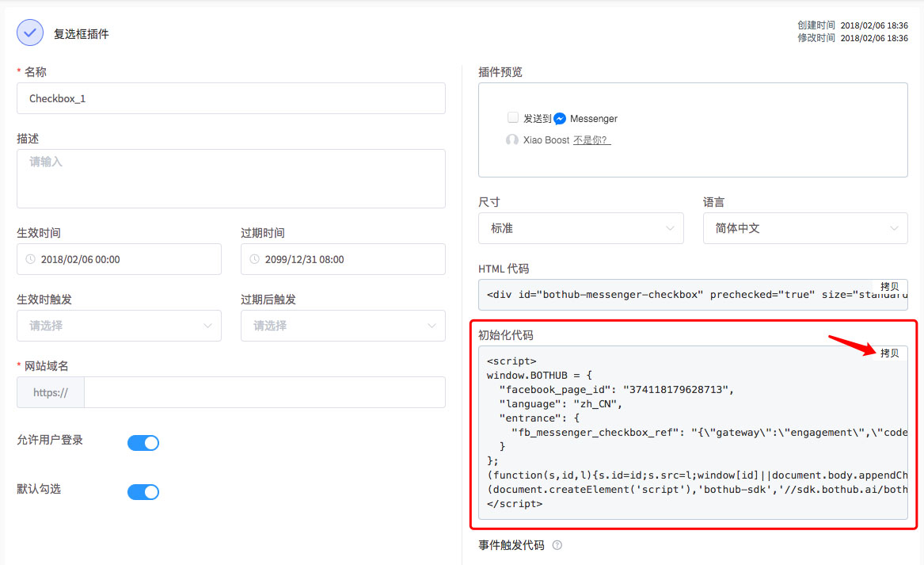Click the "language": "zh_CN" code line
Viewport: 924px width, 565px height.
(x=561, y=404)
